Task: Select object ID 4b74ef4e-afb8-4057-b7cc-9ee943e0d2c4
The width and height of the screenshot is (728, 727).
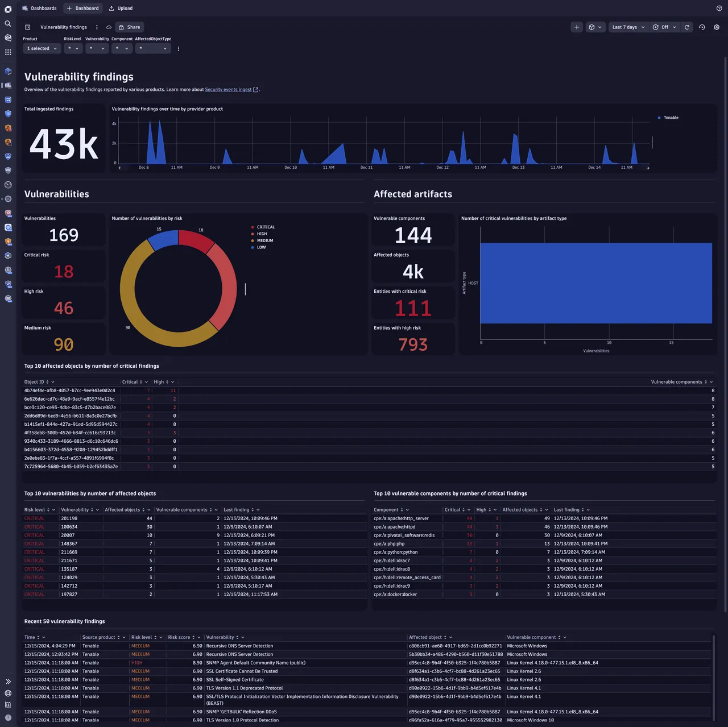Action: tap(70, 391)
